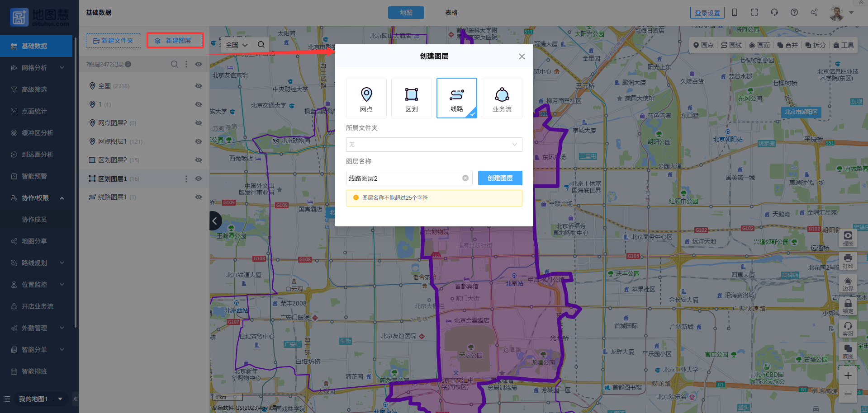Clear the layer name input text
Viewport: 868px width, 413px height.
click(x=465, y=178)
